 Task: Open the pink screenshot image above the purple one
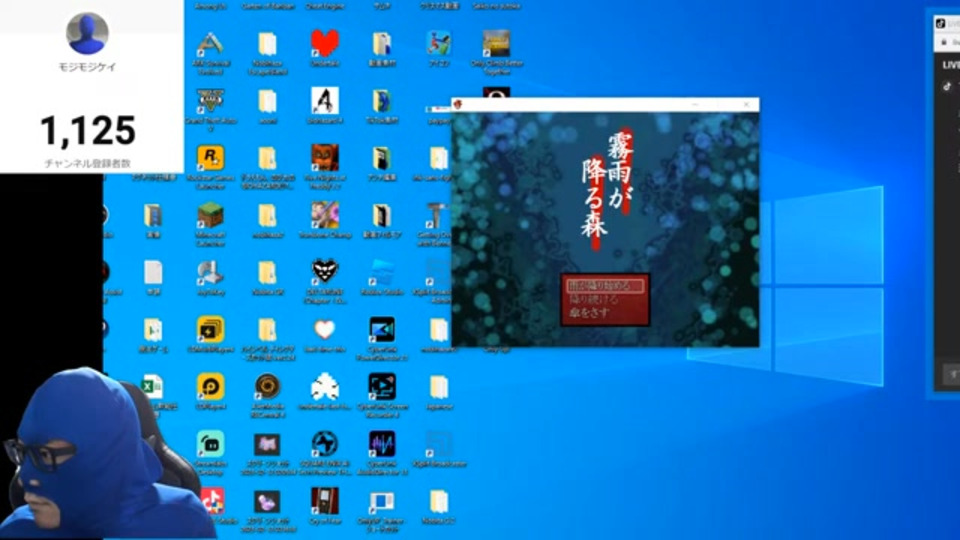tap(268, 444)
